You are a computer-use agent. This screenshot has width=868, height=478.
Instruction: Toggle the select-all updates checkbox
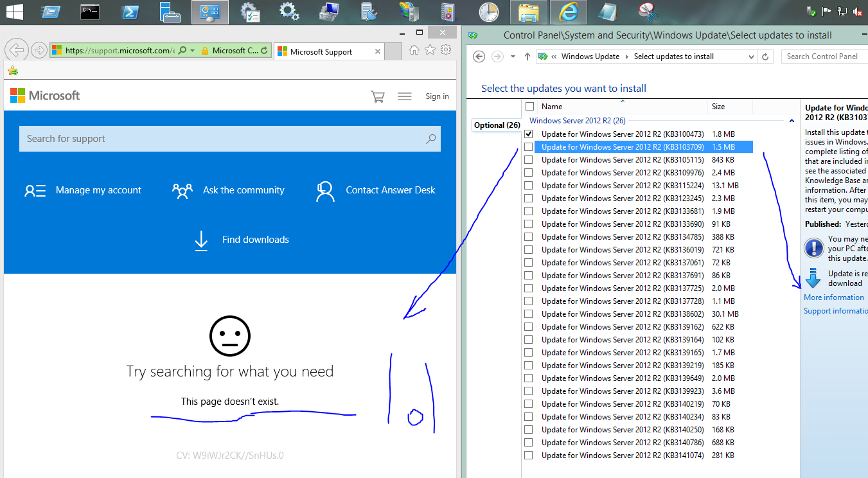coord(529,107)
